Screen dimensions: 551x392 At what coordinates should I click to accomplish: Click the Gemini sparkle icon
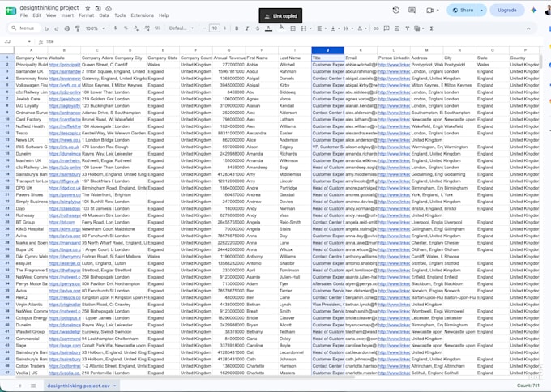click(x=534, y=11)
